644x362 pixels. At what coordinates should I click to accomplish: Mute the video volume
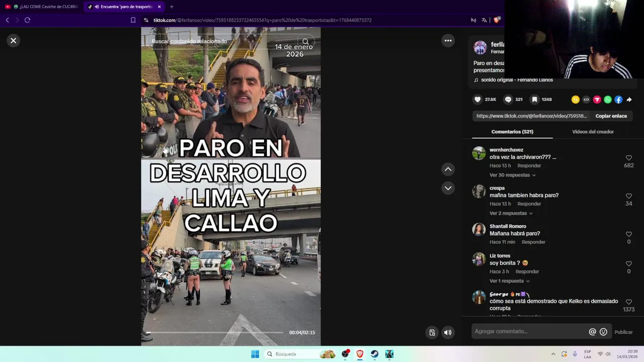[x=448, y=332]
